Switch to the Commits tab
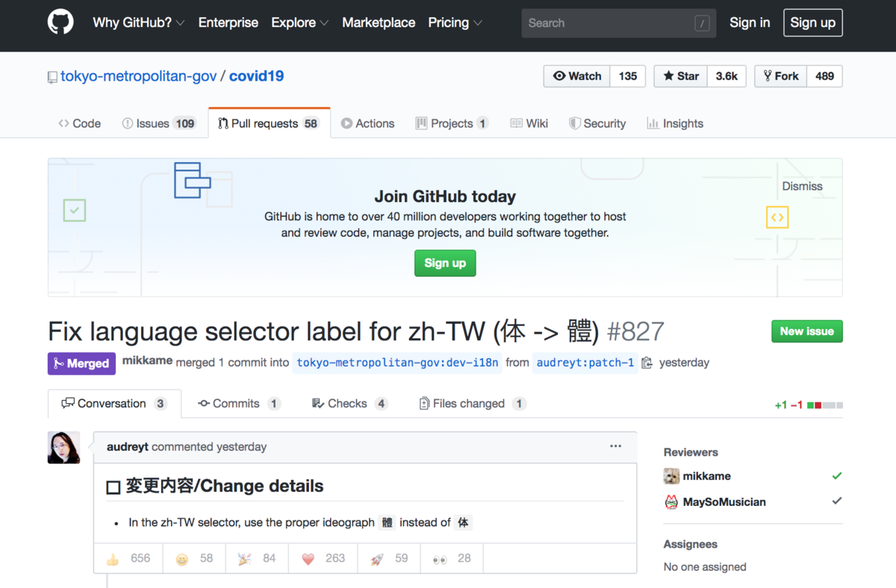This screenshot has height=588, width=896. 239,404
